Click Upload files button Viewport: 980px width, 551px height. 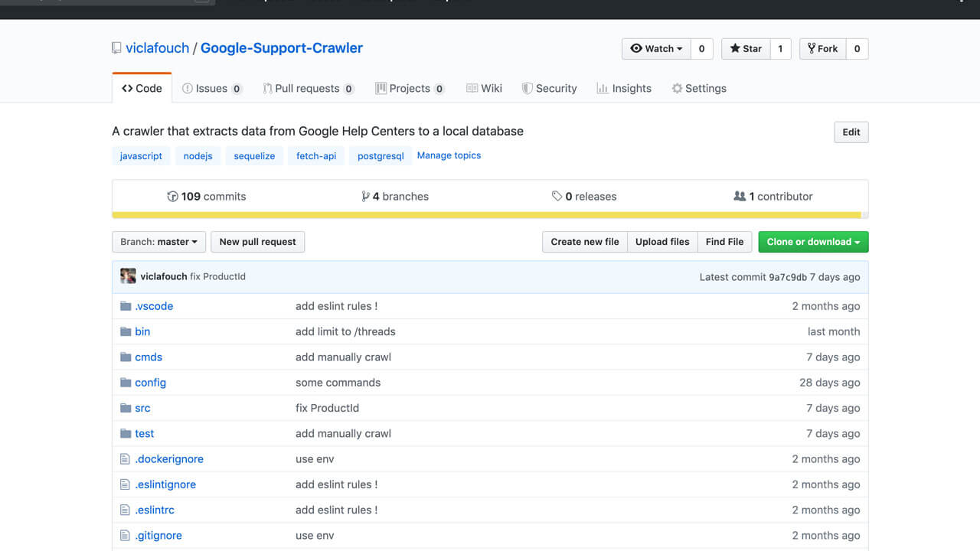point(662,242)
